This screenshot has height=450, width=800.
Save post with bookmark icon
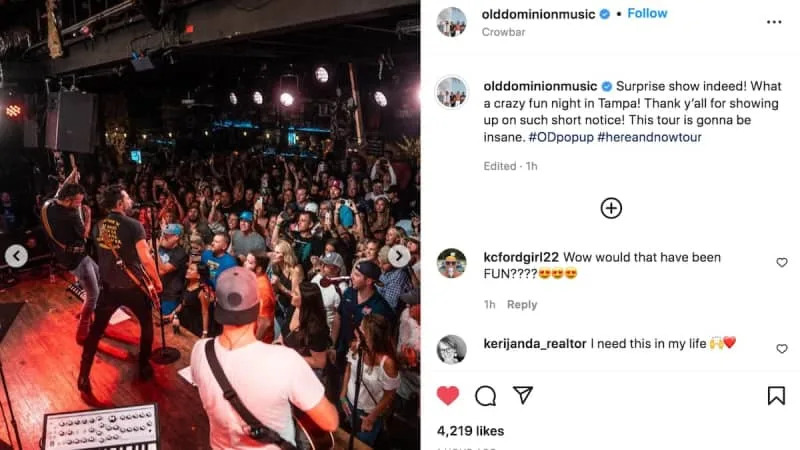pos(776,395)
